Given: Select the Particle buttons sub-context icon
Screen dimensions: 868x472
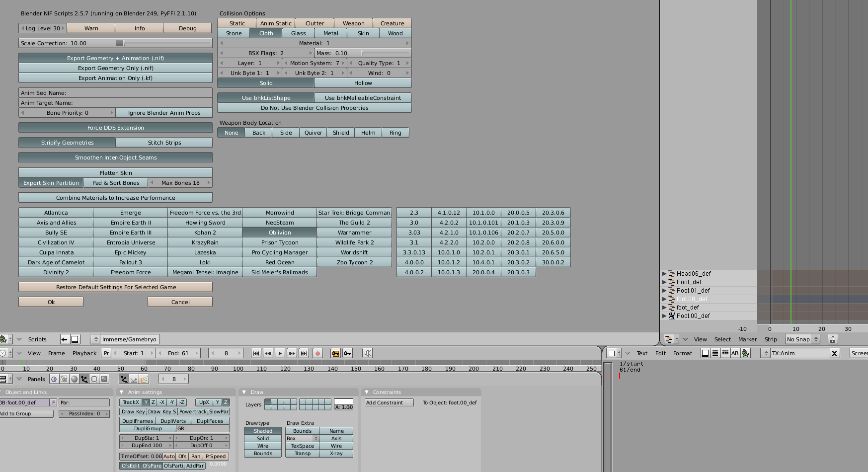Looking at the screenshot, I should click(144, 379).
